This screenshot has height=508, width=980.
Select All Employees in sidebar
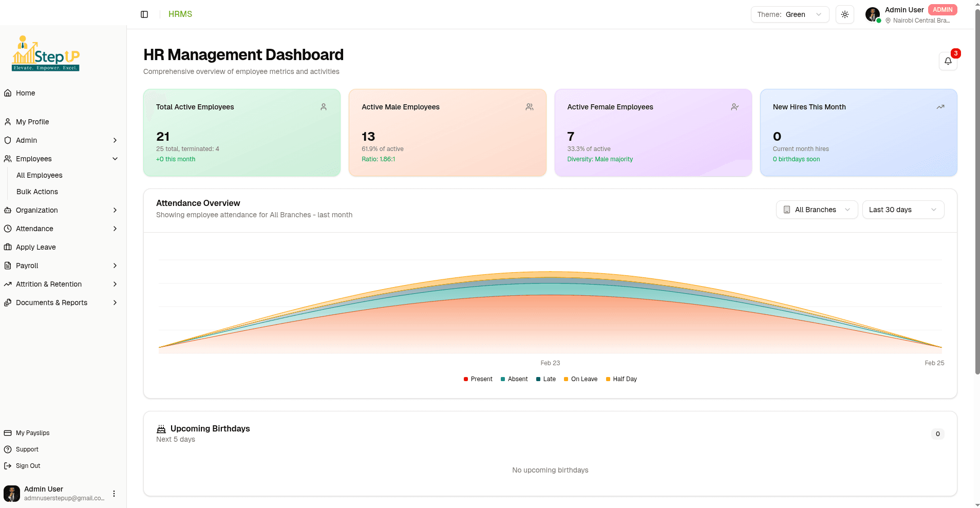[x=40, y=175]
